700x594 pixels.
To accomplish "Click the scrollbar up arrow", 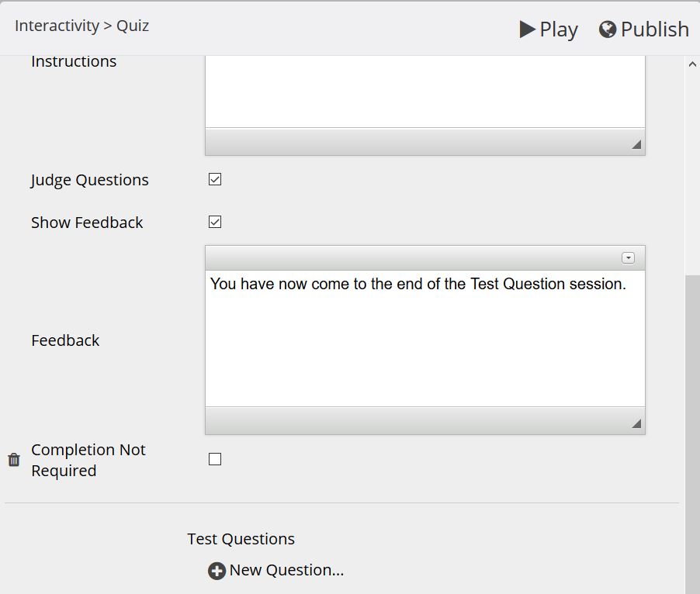I will click(x=692, y=64).
